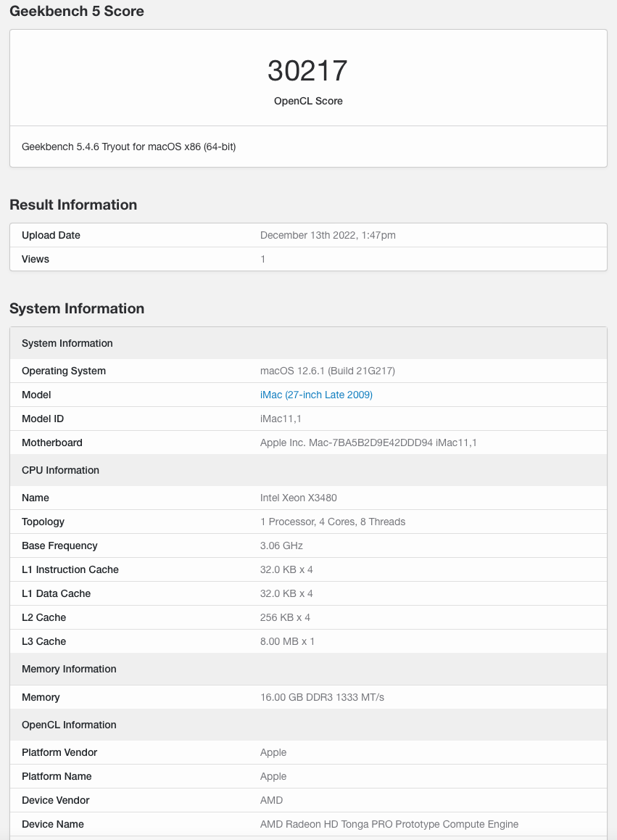Open the iMac (27-inch Late 2009) link
Viewport: 617px width, 840px height.
(316, 395)
